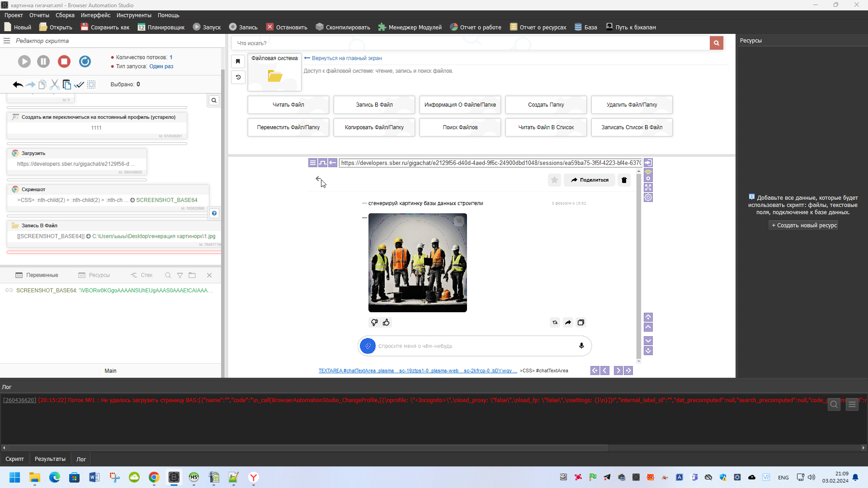Screen dimensions: 868x488
Task: Click the scissors cut action icon
Action: point(54,84)
